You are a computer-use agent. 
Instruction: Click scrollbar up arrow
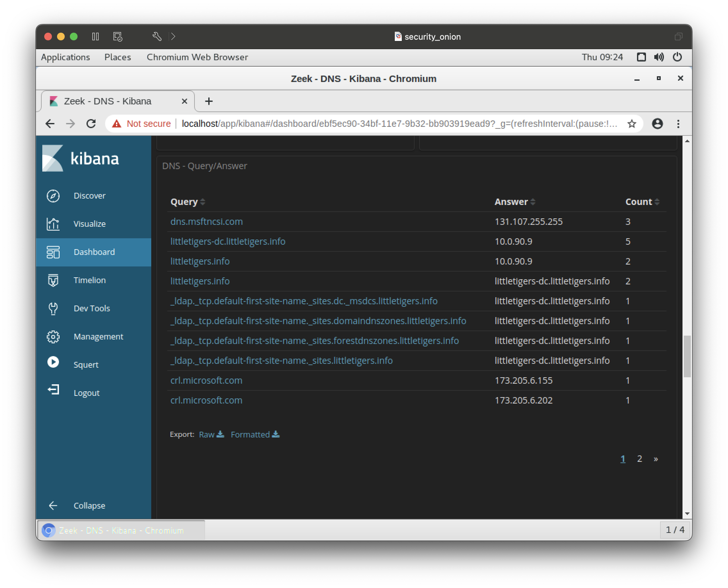click(687, 141)
